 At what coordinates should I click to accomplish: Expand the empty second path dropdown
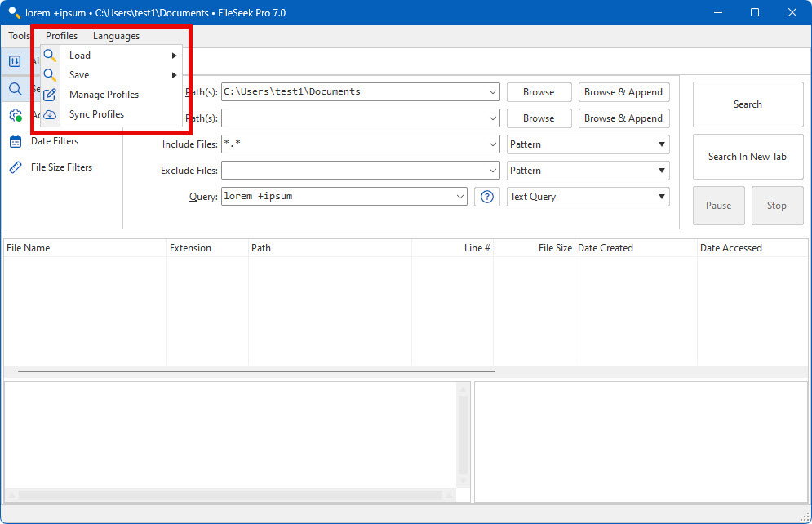[492, 118]
